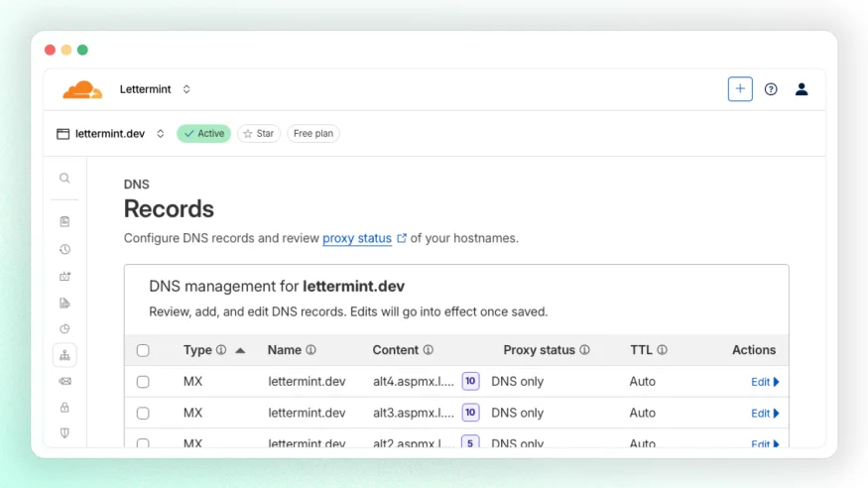This screenshot has width=868, height=488.
Task: Click the 'MX' type in alt3.aspmx row
Action: point(192,414)
